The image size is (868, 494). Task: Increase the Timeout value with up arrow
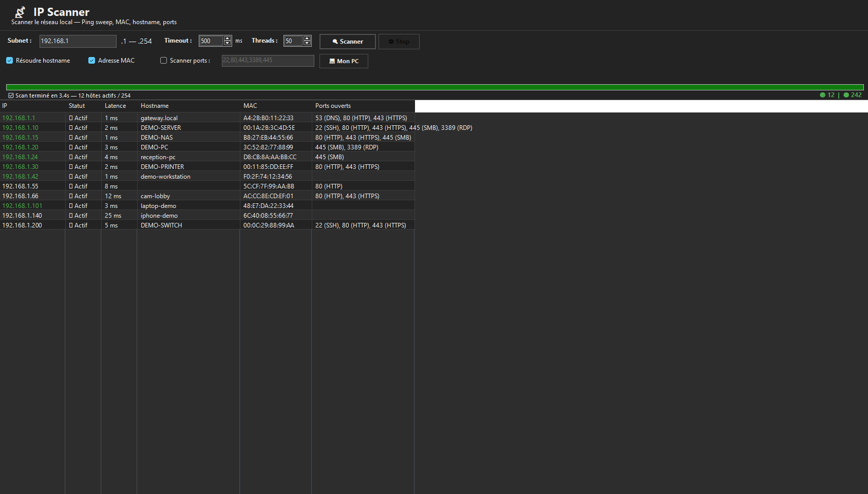[228, 39]
